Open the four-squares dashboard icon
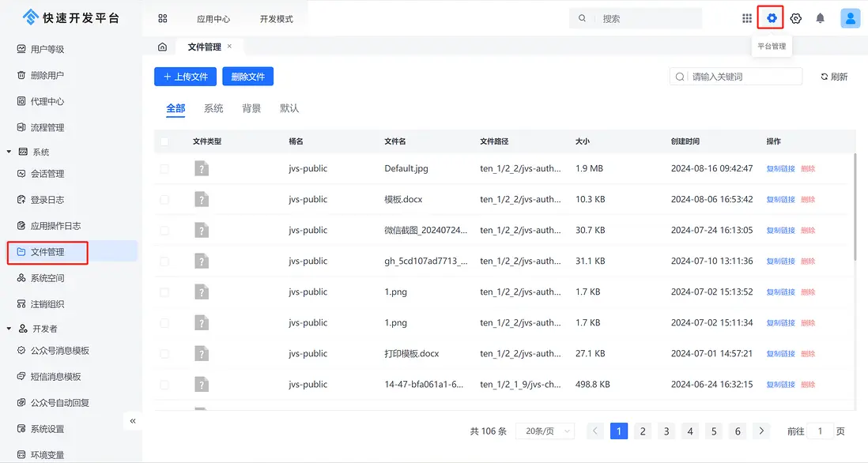 163,18
